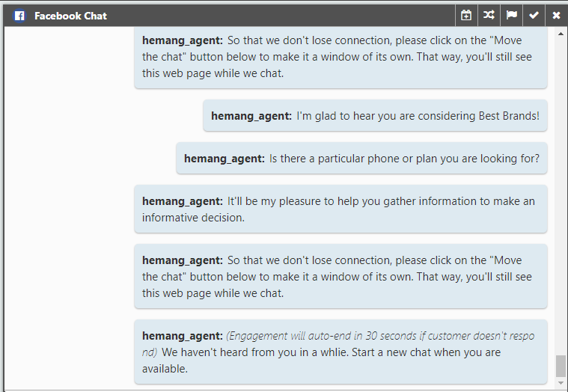The image size is (568, 392).
Task: Click the italic "Engagement will auto-end" note
Action: 380,336
